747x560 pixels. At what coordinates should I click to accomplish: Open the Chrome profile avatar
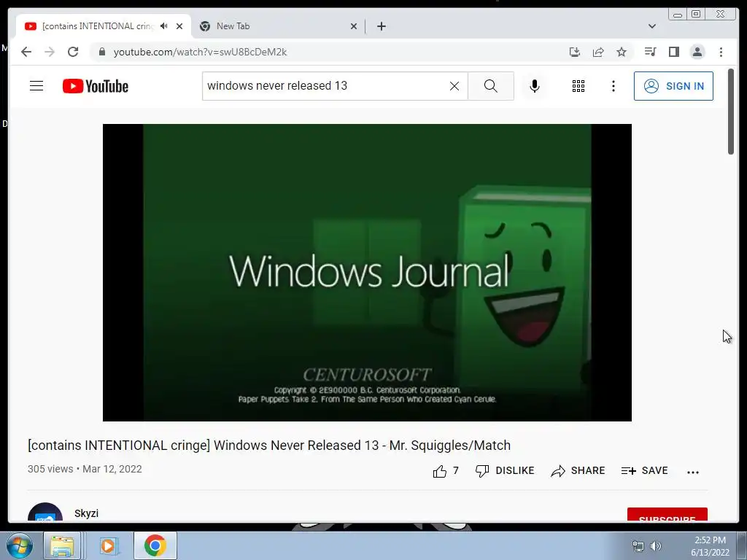[697, 52]
